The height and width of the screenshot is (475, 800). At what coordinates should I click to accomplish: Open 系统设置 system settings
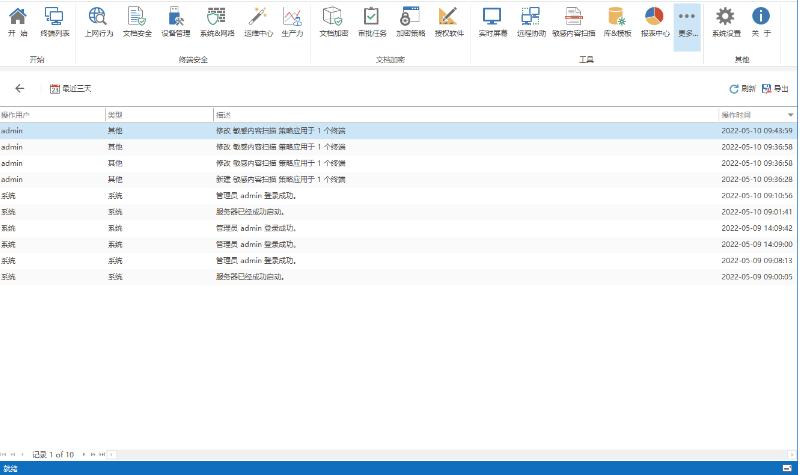[x=726, y=22]
